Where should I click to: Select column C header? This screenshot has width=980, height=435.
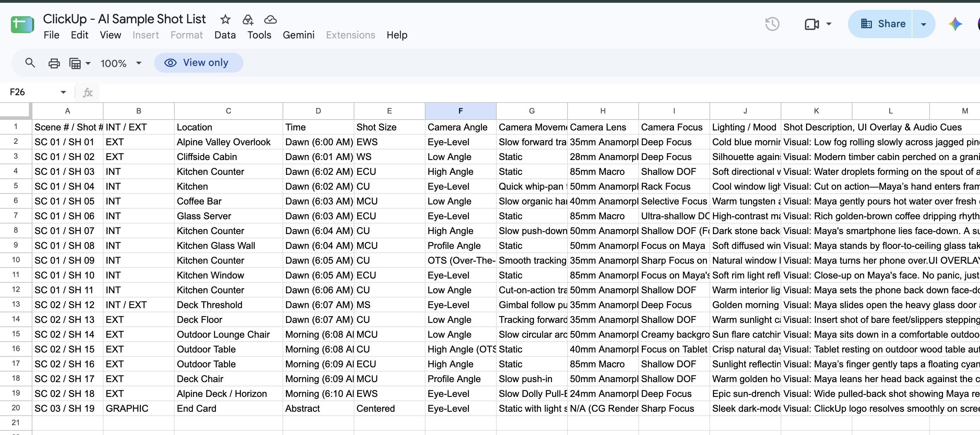228,111
